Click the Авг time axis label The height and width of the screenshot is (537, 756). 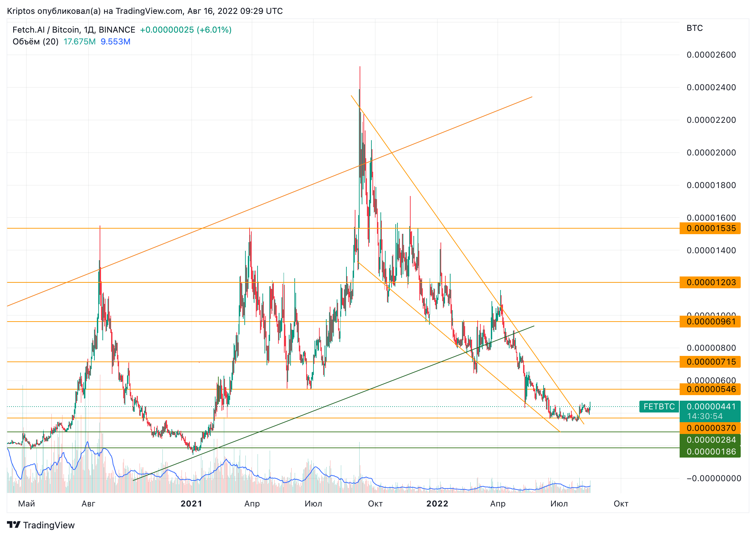pos(88,504)
